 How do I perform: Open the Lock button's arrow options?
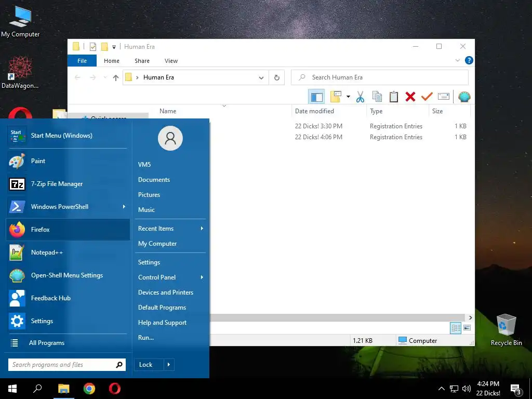pyautogui.click(x=169, y=365)
